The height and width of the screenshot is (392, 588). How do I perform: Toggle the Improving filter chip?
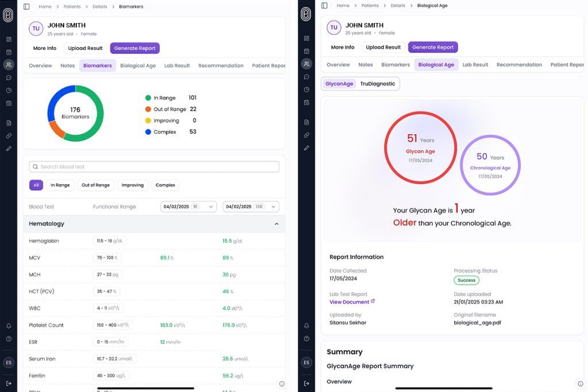133,185
